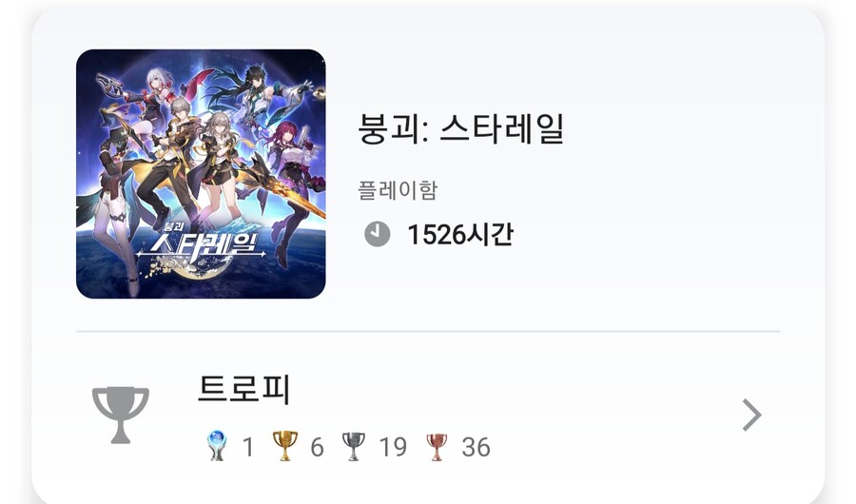Screen dimensions: 856x504
Task: Click the bronze trophy count 36
Action: point(477,447)
